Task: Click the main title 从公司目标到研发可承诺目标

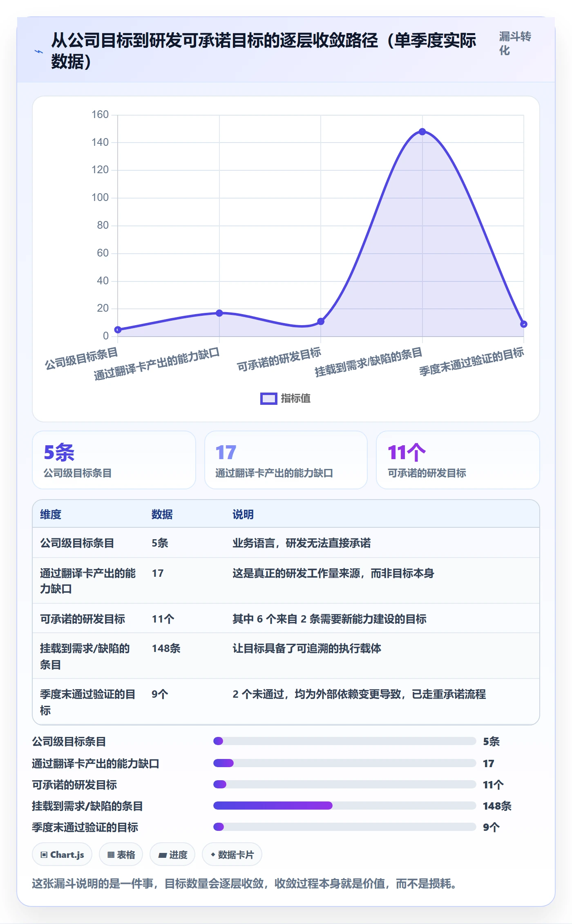Action: [264, 51]
